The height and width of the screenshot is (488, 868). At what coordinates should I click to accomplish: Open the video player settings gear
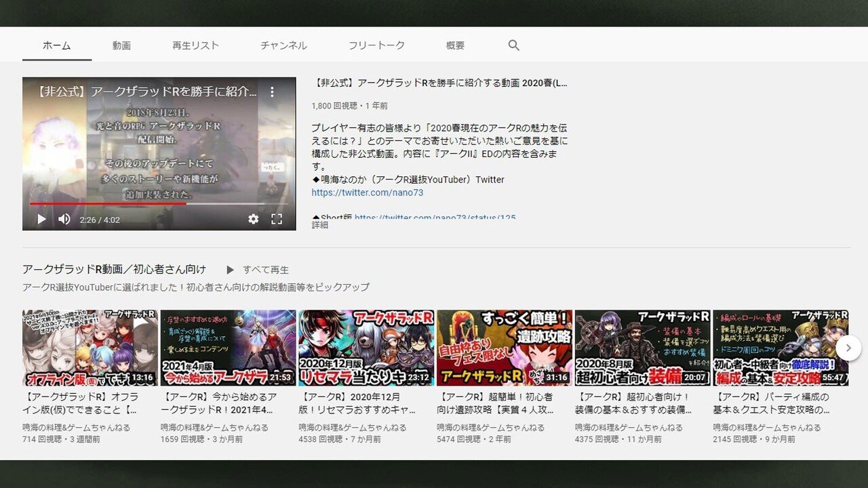[x=253, y=219]
